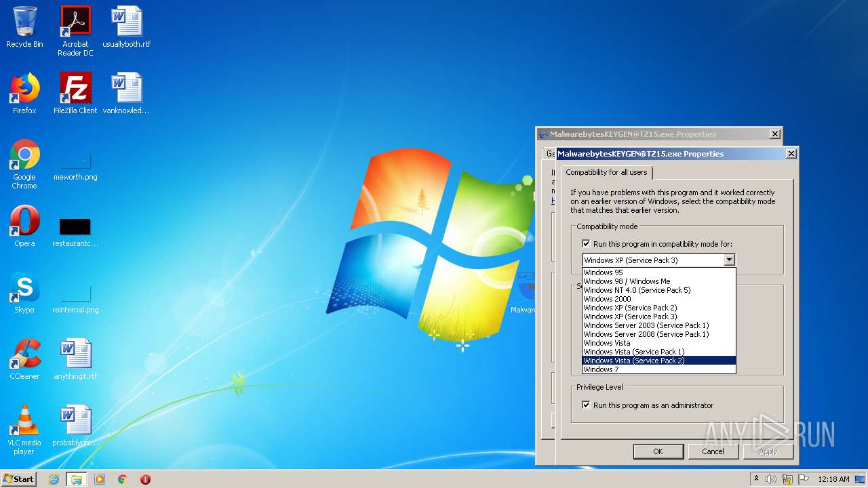This screenshot has width=868, height=488.
Task: Choose Windows Vista (Service Pack 2)
Action: click(658, 361)
